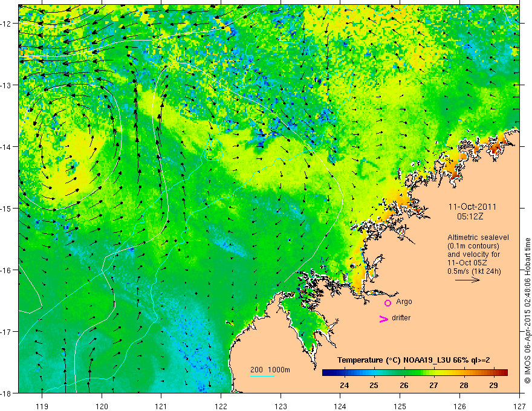532x411 pixels.
Task: Click the 123 longitude axis label
Action: click(281, 406)
